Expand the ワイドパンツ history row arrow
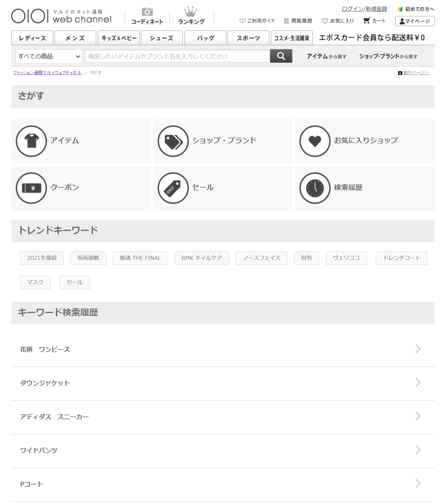Image resolution: width=446 pixels, height=504 pixels. click(418, 450)
